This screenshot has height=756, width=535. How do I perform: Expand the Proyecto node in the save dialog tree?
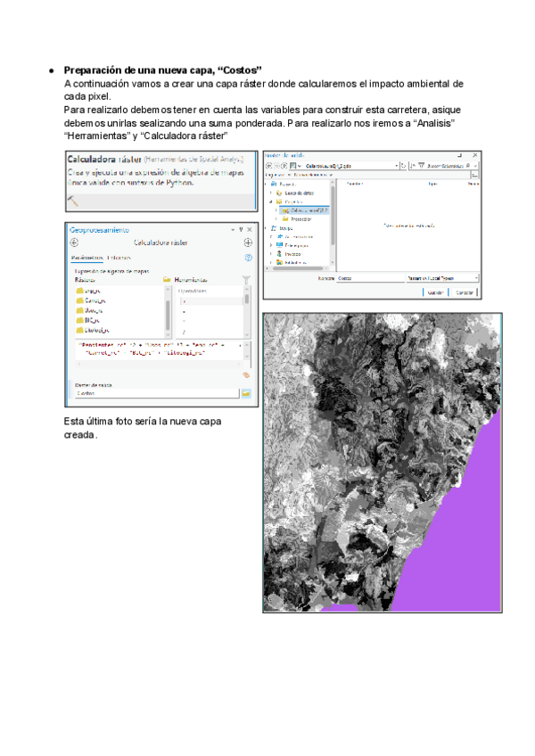[267, 184]
